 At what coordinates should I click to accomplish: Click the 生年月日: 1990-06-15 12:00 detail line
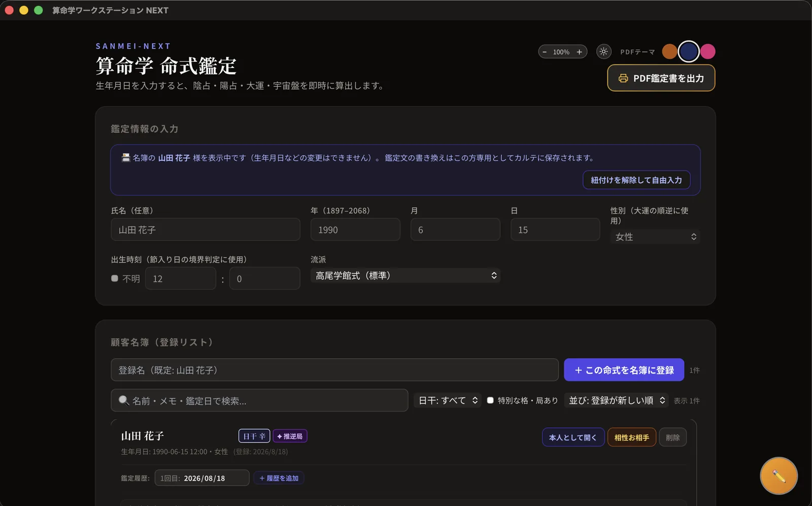point(175,452)
